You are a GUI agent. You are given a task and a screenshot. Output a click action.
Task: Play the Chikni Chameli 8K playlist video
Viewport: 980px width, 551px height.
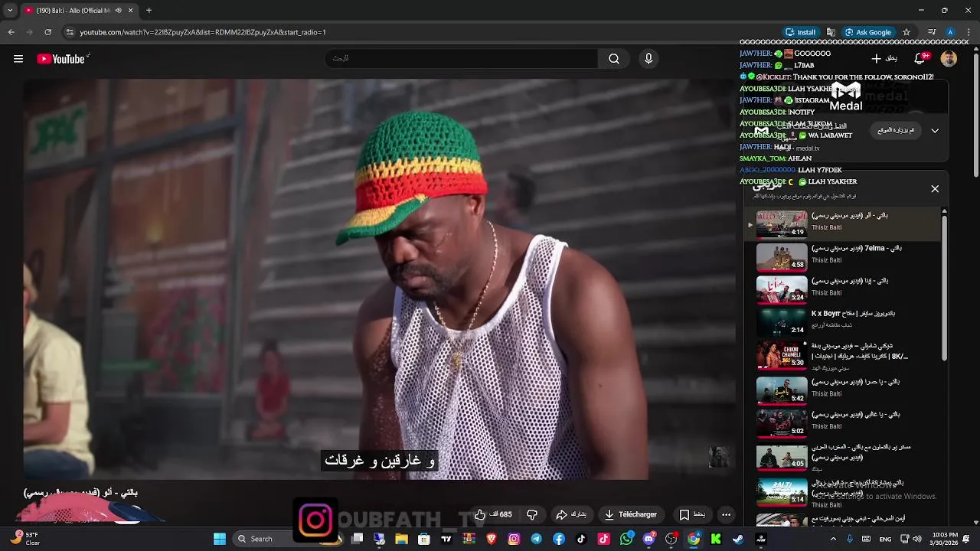tap(842, 355)
